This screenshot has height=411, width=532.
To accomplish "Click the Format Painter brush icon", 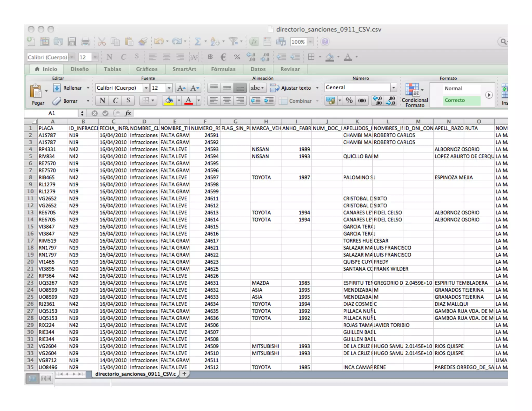I will [x=143, y=42].
